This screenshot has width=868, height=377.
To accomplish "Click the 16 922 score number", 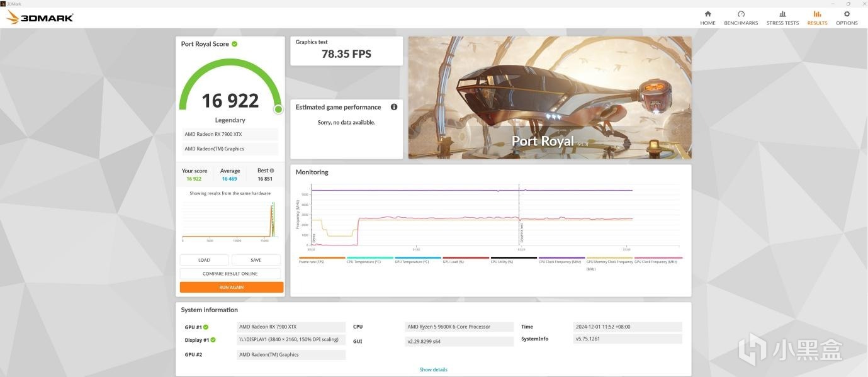I will tap(230, 100).
